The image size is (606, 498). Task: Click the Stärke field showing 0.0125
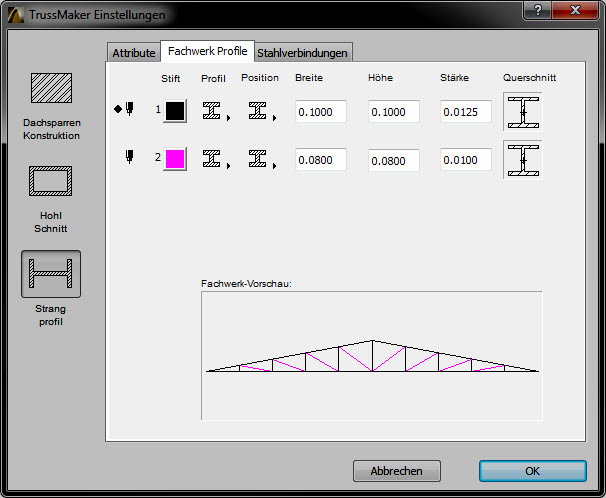click(x=466, y=112)
